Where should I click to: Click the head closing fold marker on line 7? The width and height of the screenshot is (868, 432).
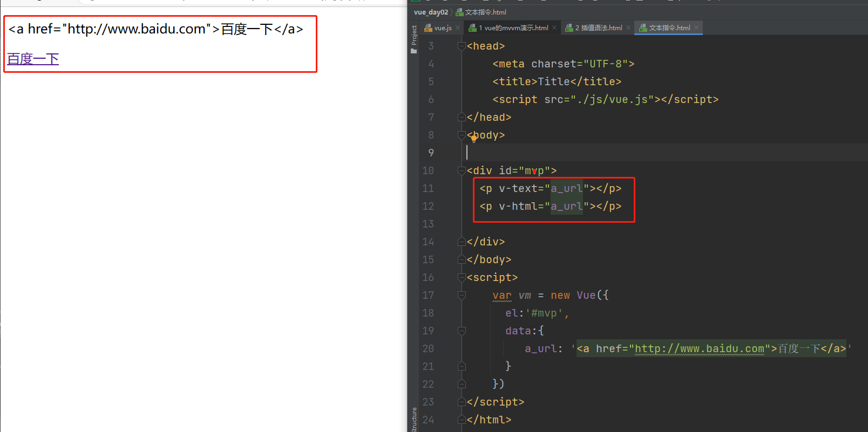[x=462, y=117]
